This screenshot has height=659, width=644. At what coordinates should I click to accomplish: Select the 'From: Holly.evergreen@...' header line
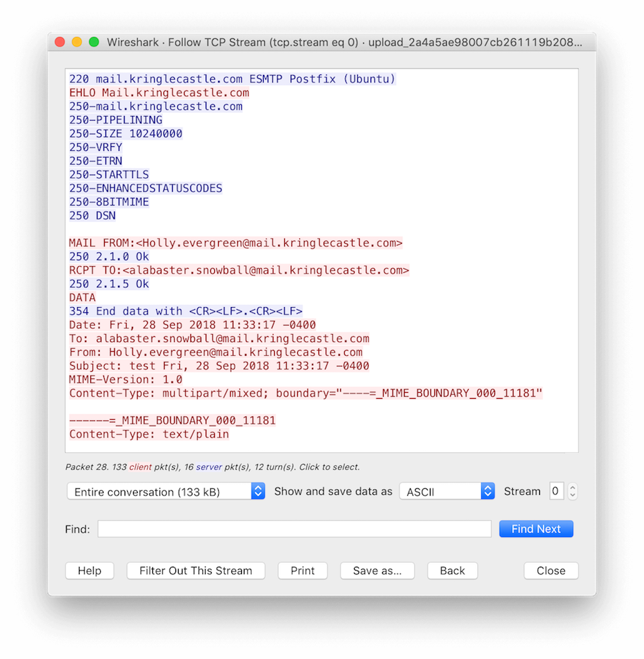pyautogui.click(x=216, y=352)
